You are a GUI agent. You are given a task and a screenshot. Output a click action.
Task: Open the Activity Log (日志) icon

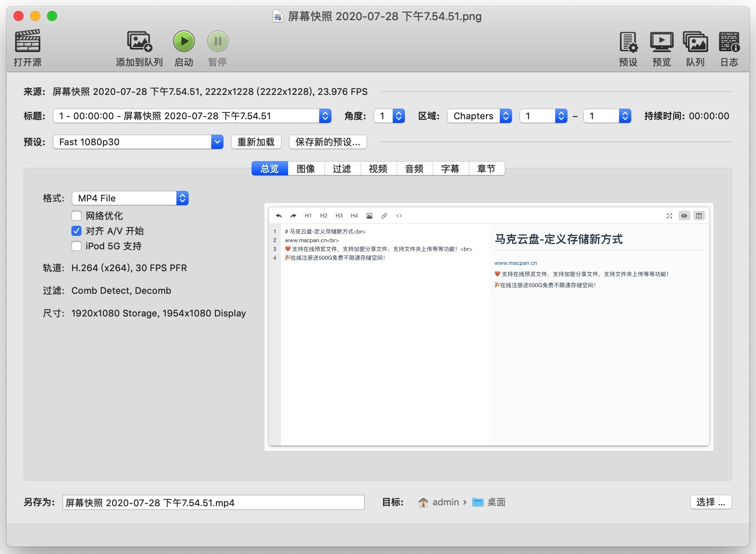(x=729, y=42)
